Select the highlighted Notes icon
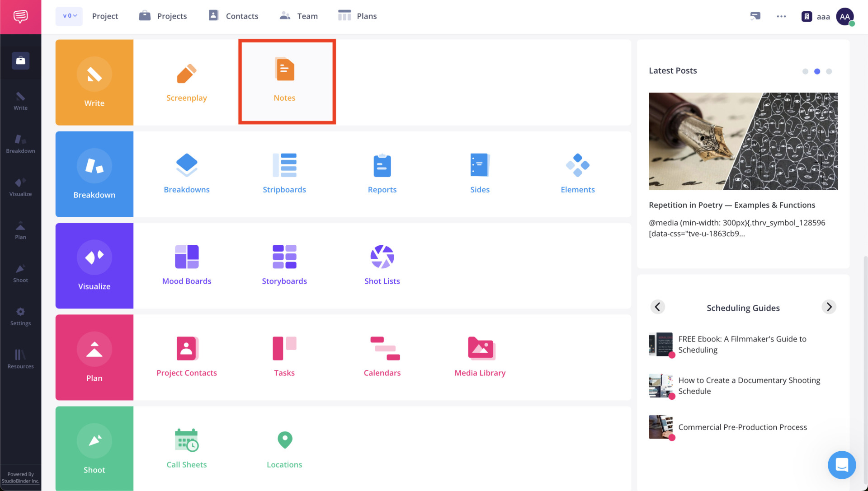Screen dimensions: 868x491 click(x=284, y=81)
